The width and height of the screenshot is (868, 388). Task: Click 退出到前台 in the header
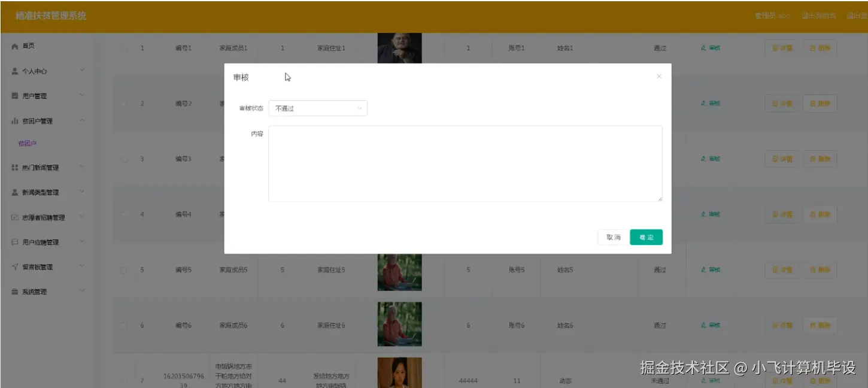[x=818, y=16]
